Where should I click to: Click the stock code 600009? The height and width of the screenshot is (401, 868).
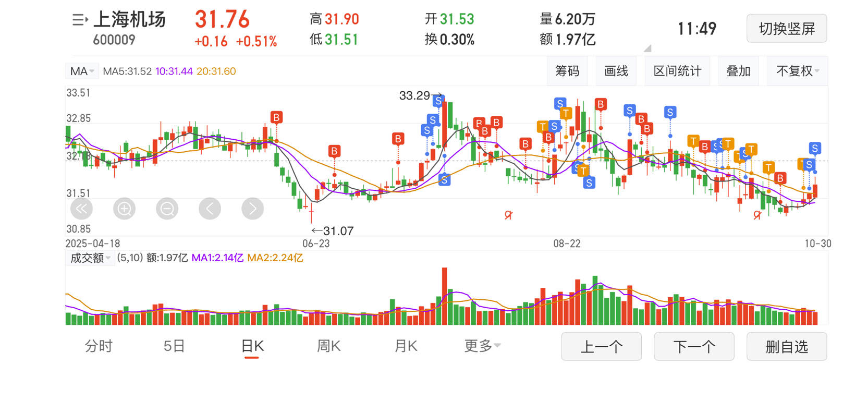(x=114, y=40)
